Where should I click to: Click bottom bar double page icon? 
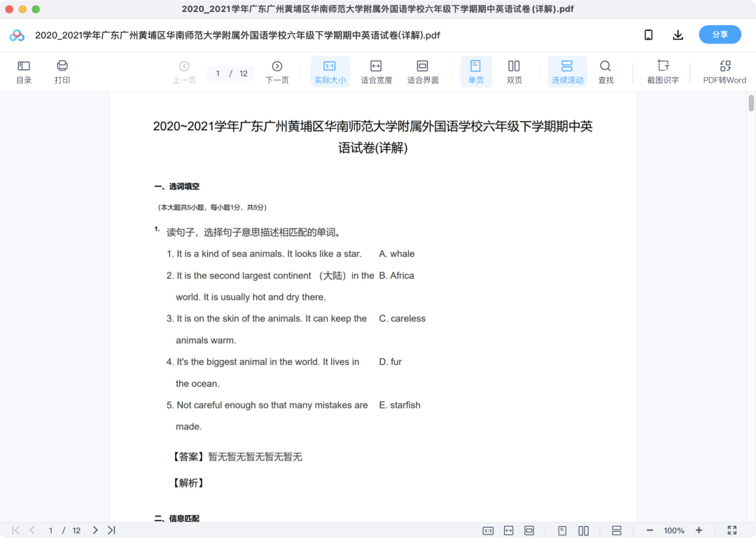(583, 531)
